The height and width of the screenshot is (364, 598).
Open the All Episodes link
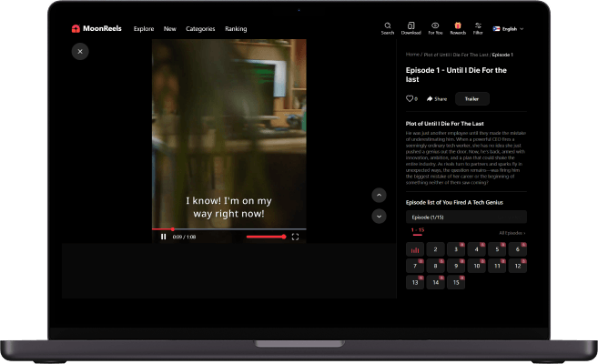[512, 233]
